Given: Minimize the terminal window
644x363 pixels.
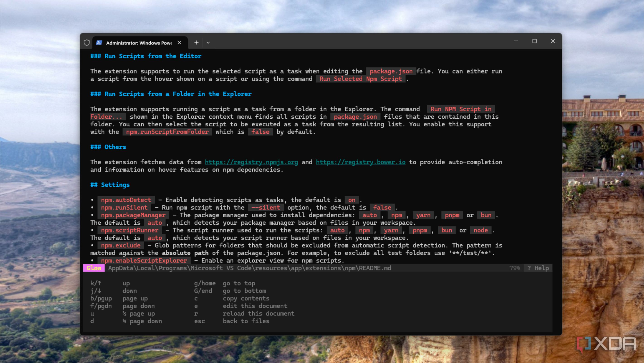Looking at the screenshot, I should pyautogui.click(x=516, y=41).
